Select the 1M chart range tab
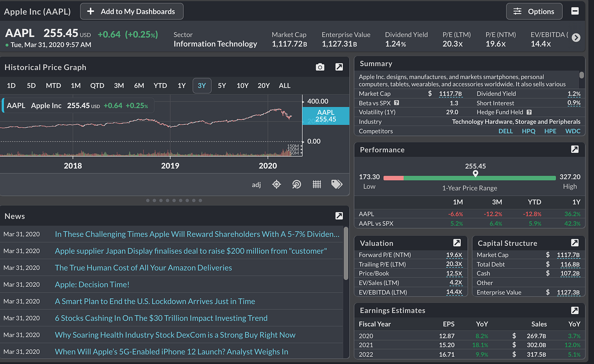 [76, 86]
